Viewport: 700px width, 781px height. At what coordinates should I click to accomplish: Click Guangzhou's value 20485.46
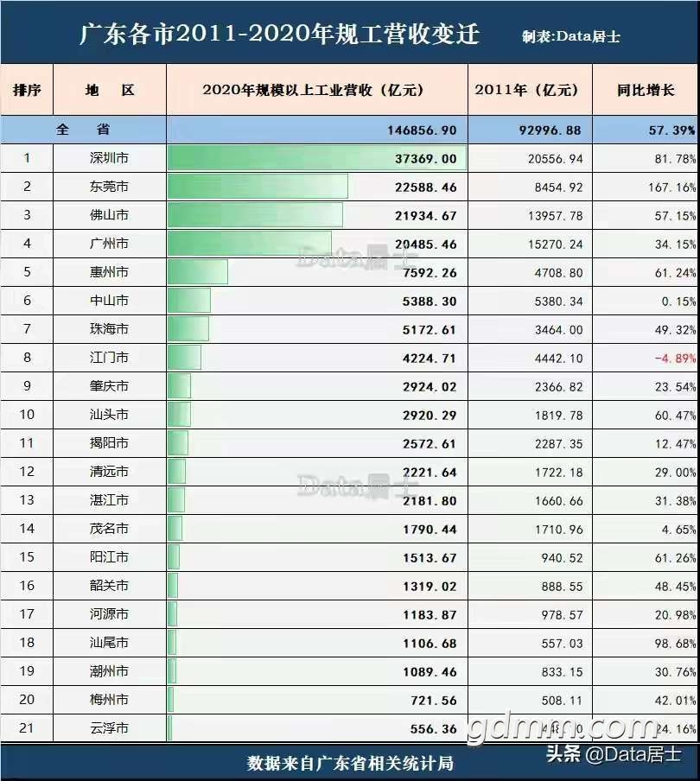tap(426, 244)
